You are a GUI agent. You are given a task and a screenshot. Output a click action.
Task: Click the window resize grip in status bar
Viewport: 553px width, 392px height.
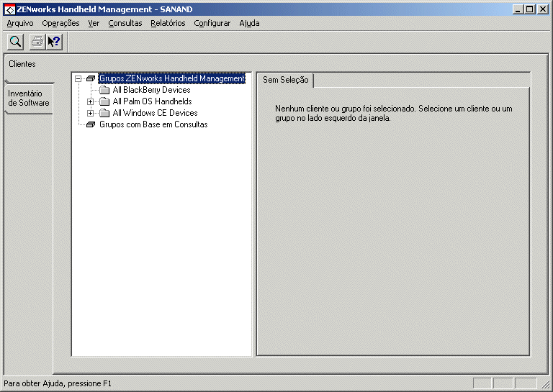546,383
